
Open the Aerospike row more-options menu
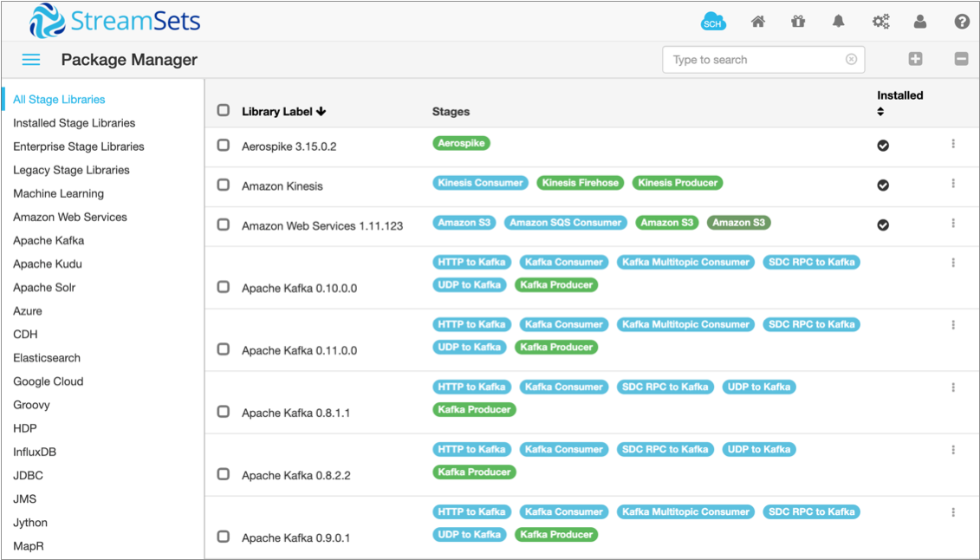(x=953, y=144)
